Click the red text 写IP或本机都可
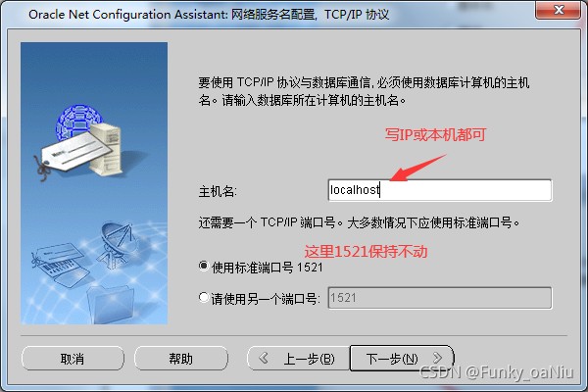Image resolution: width=588 pixels, height=392 pixels. 435,134
